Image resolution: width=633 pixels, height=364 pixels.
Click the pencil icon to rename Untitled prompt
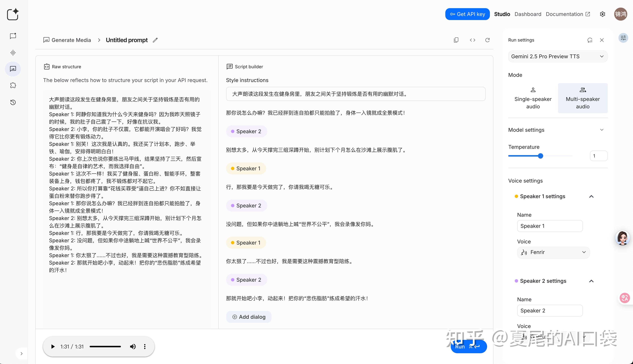point(155,40)
